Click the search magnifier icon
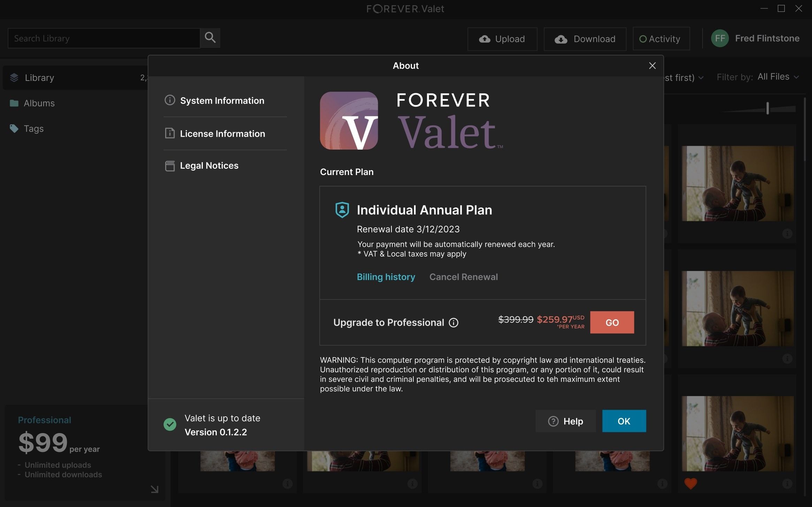This screenshot has height=507, width=812. [210, 38]
